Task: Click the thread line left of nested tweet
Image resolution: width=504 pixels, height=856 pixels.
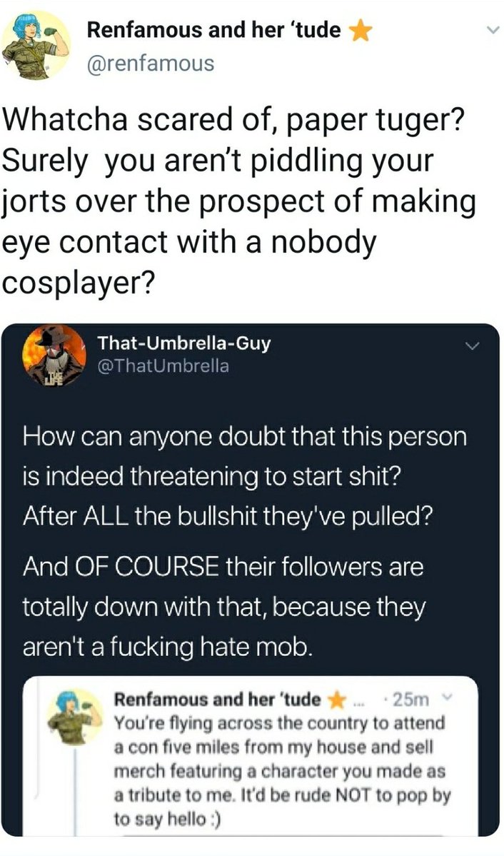Action: pos(76,791)
